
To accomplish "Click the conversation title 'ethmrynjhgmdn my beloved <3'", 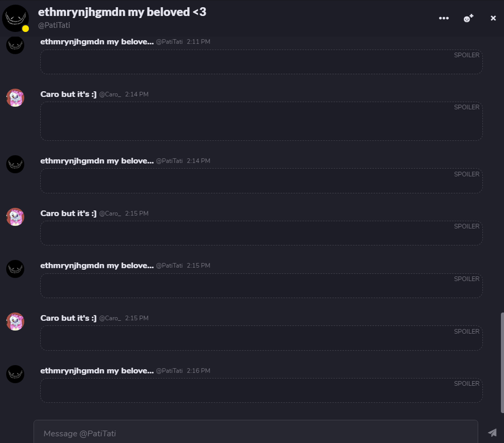I will (122, 12).
